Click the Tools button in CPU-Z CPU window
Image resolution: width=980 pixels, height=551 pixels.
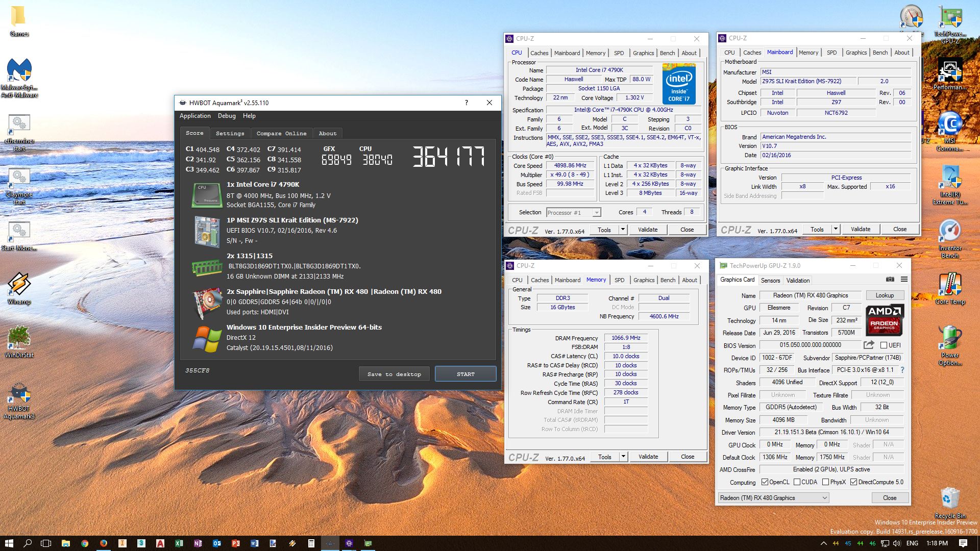pos(604,230)
